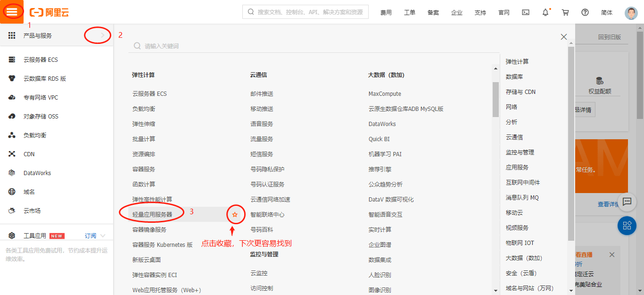Open 备案 in the top navigation
Viewport: 644px width, 295px height.
pos(433,13)
